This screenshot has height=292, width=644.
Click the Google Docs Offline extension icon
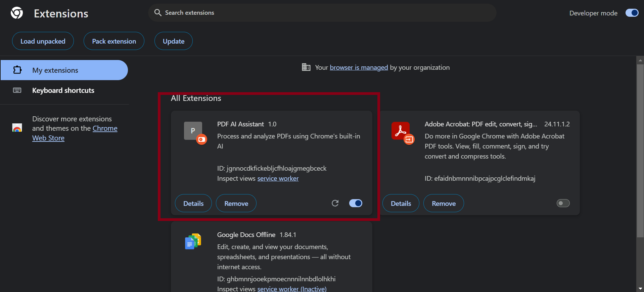[x=193, y=241]
